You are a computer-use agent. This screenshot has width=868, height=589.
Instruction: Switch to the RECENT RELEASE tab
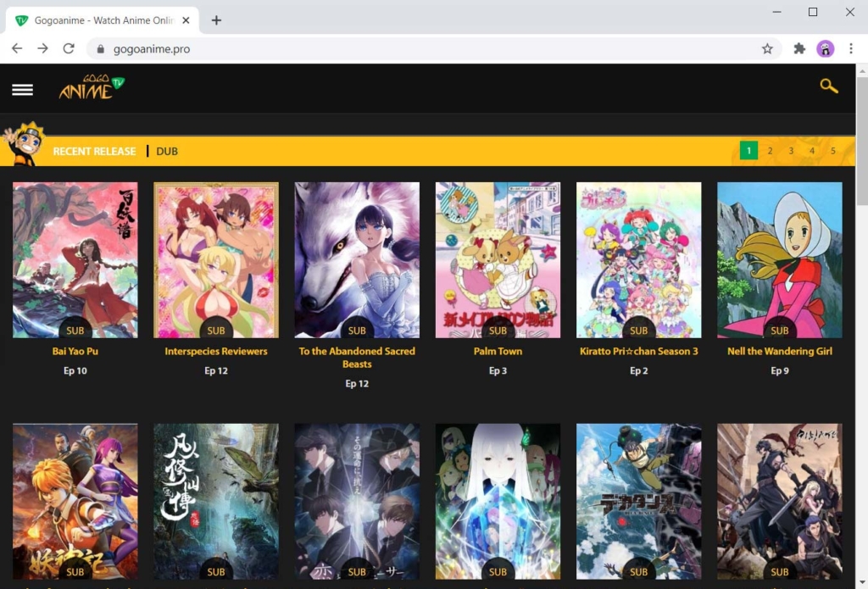pos(94,151)
